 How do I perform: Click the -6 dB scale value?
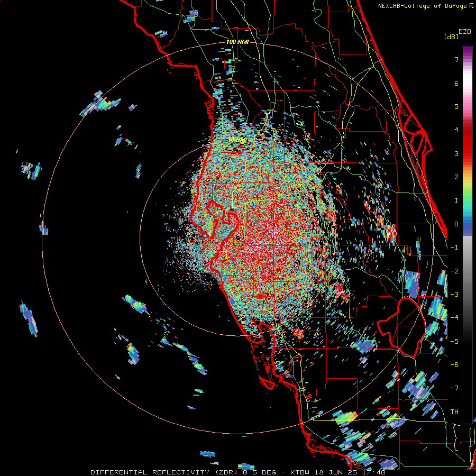click(x=454, y=365)
